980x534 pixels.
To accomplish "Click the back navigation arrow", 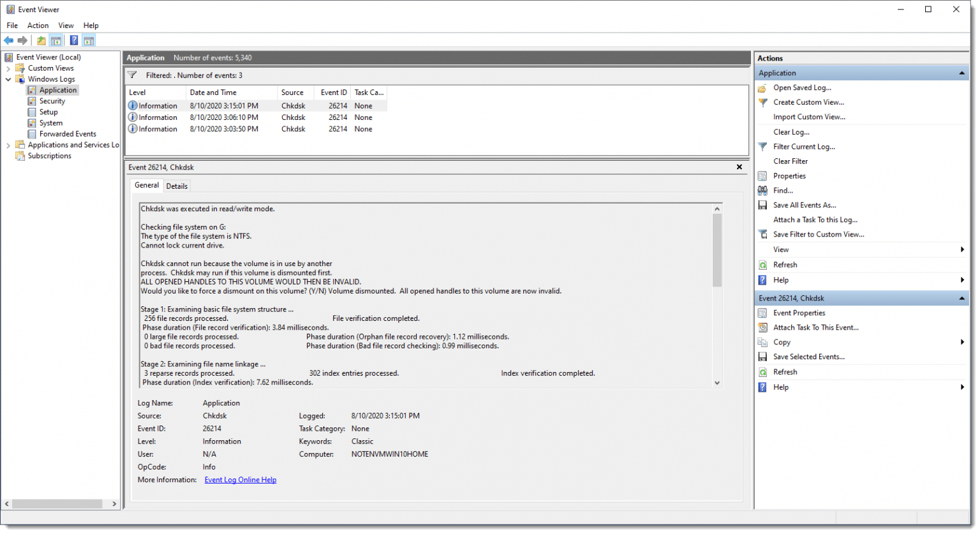I will point(8,40).
